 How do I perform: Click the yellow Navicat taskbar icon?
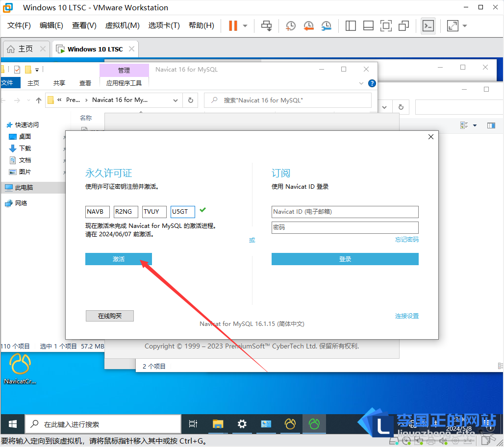tap(290, 424)
